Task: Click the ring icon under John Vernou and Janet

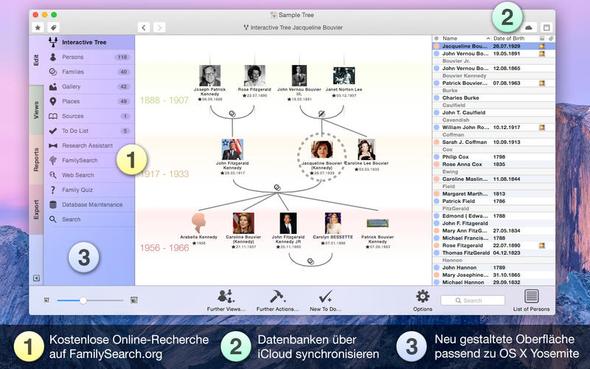Action: 322,114
